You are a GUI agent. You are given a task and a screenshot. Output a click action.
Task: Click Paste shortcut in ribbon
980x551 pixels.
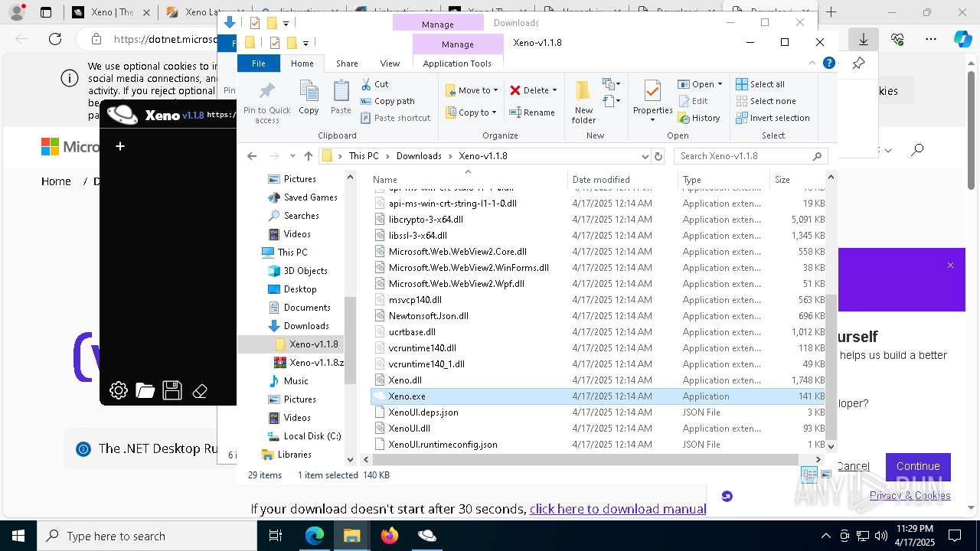point(395,118)
